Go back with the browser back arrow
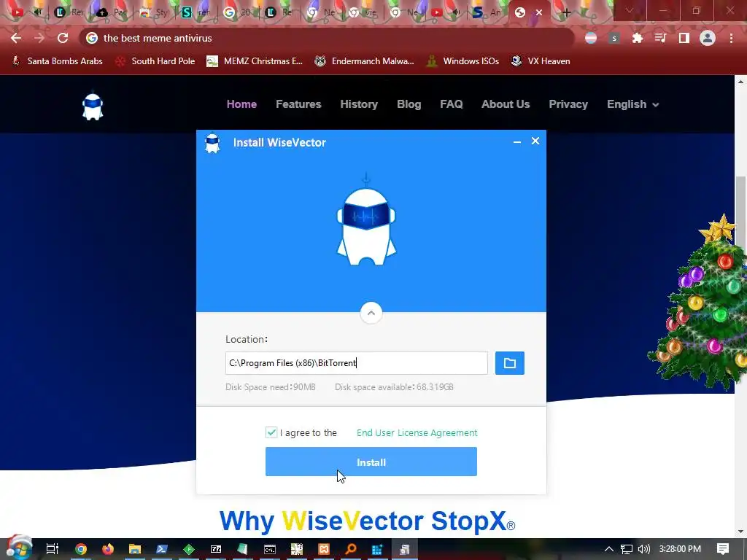 click(x=16, y=38)
